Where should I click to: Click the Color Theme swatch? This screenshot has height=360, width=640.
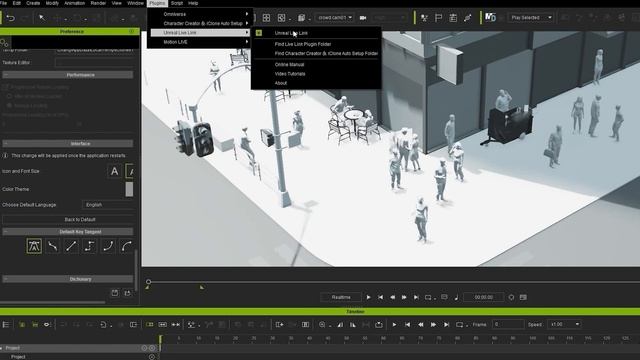129,189
